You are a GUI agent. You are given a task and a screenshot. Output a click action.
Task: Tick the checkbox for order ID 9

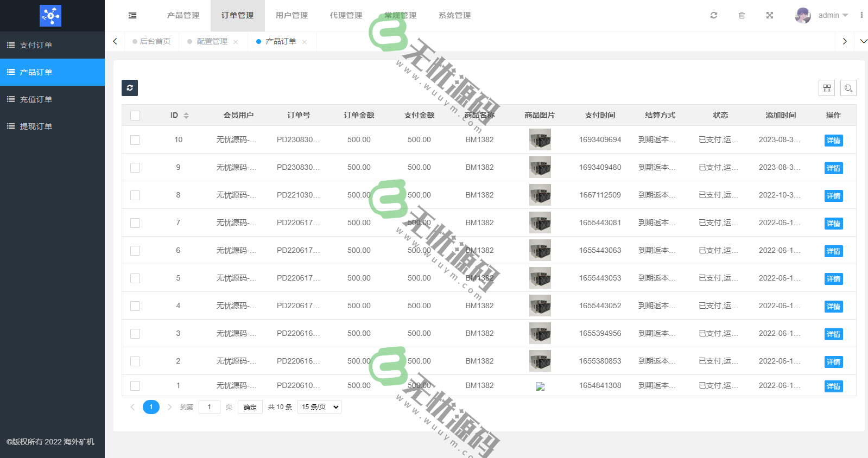(x=135, y=168)
